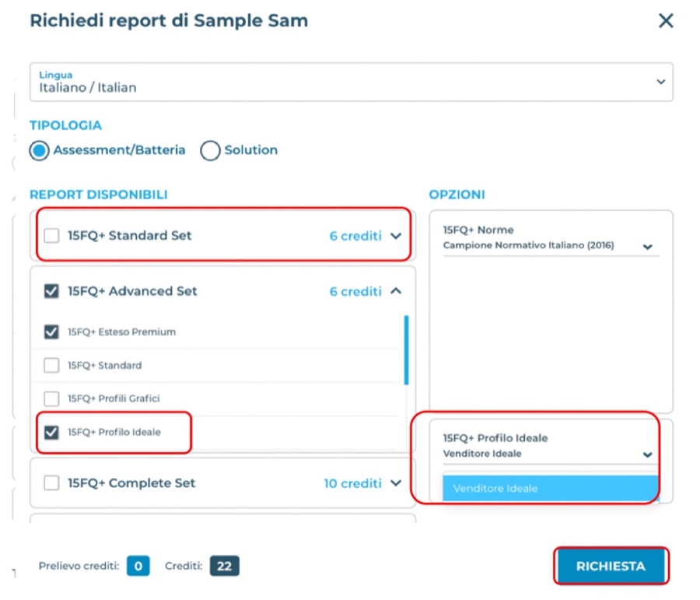
Task: Uncheck the 15FQ+ Advanced Set checkbox
Action: pyautogui.click(x=52, y=291)
